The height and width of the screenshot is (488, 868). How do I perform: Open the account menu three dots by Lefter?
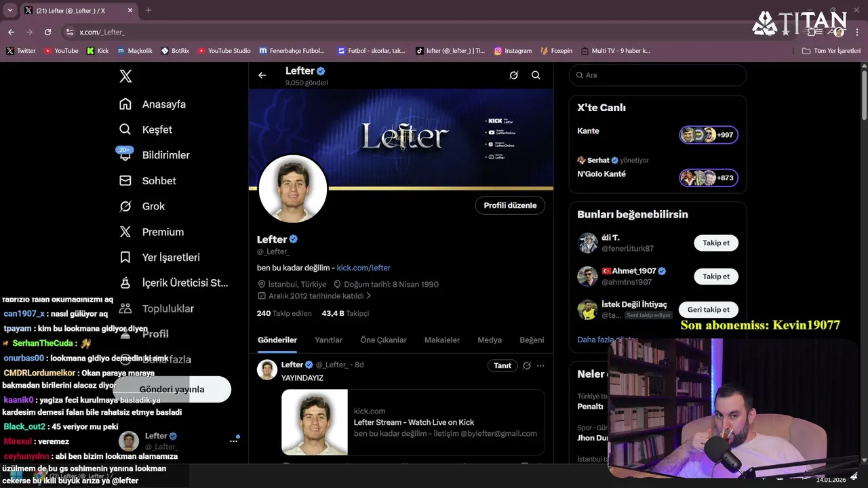point(233,441)
